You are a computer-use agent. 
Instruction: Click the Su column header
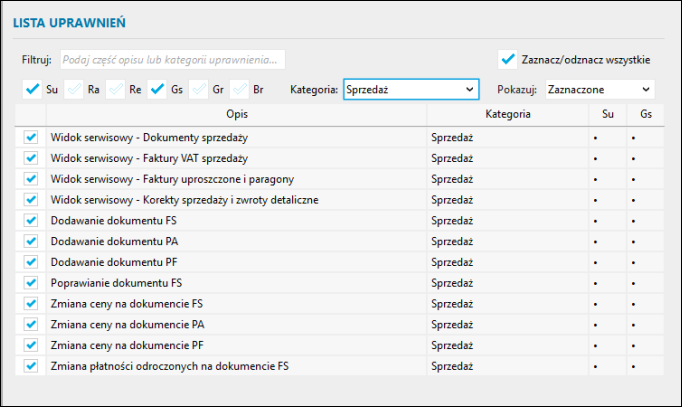(609, 114)
